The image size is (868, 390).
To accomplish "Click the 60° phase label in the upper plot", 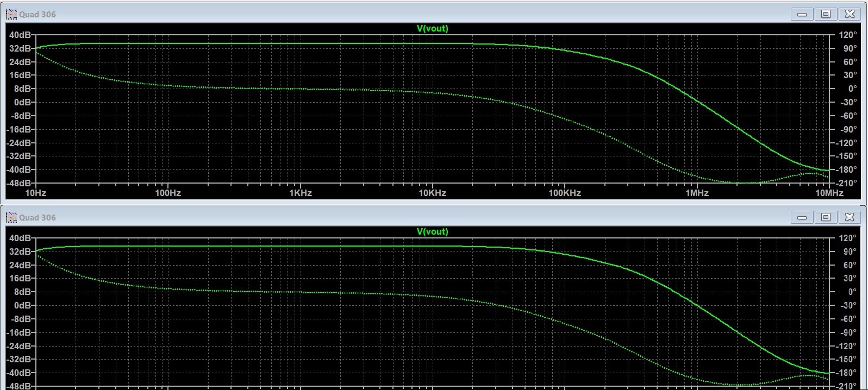I will click(850, 62).
